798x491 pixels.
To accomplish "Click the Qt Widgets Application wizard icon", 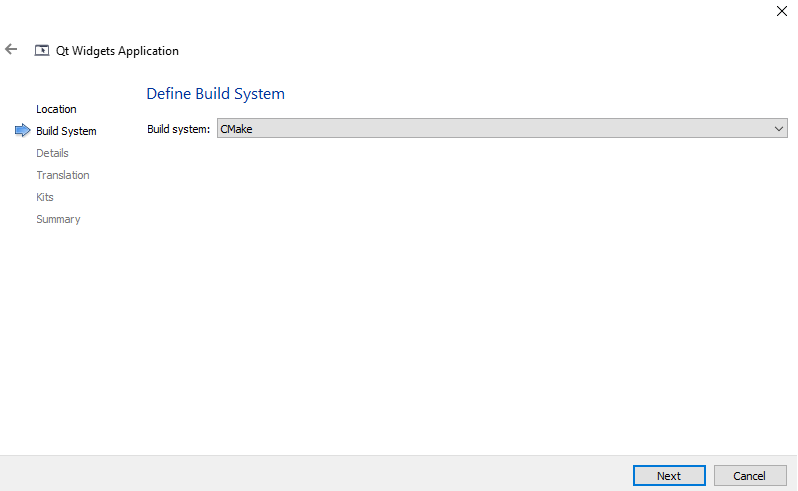I will click(x=42, y=50).
